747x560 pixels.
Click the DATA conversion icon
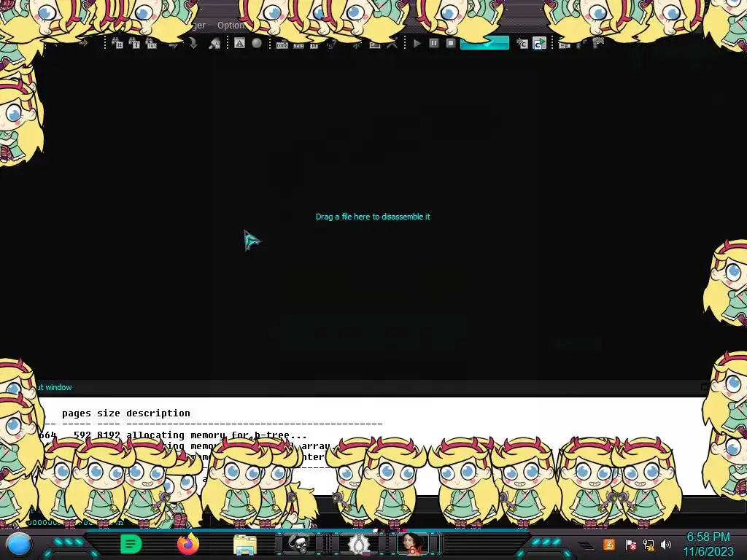pos(298,45)
